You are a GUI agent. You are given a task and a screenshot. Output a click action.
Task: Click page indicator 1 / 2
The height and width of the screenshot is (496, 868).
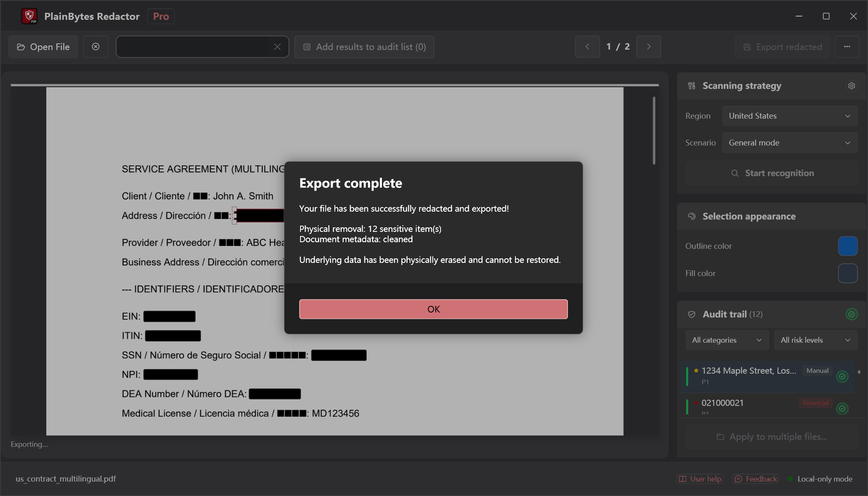tap(618, 47)
